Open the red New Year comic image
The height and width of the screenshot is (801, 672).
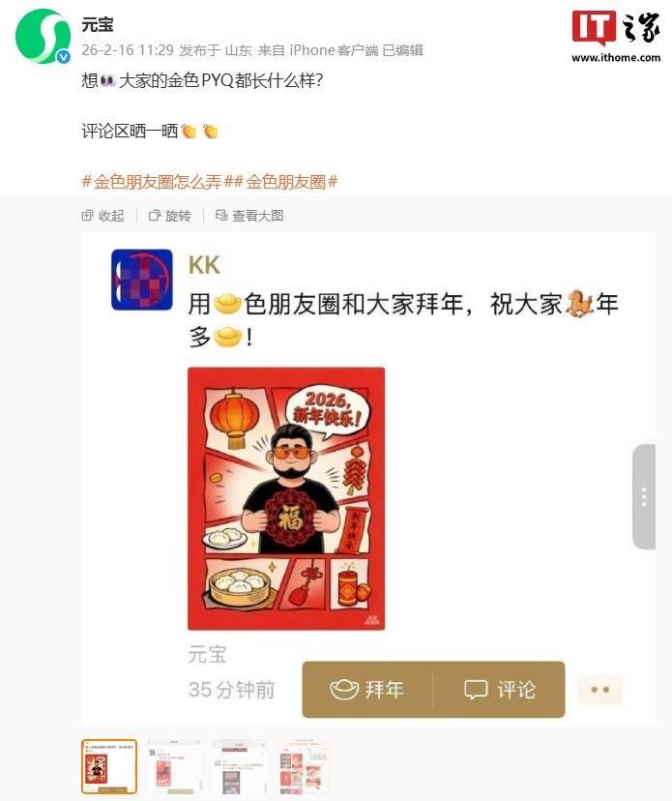(x=286, y=498)
